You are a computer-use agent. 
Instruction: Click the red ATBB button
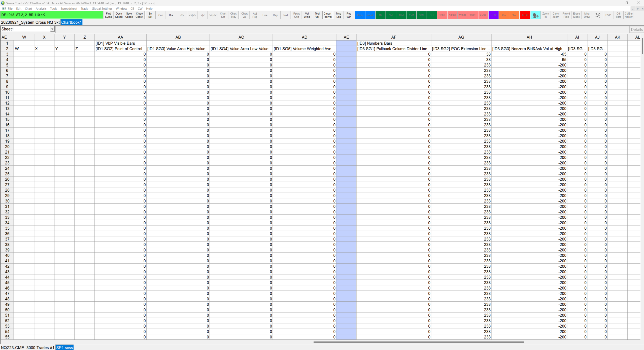525,15
